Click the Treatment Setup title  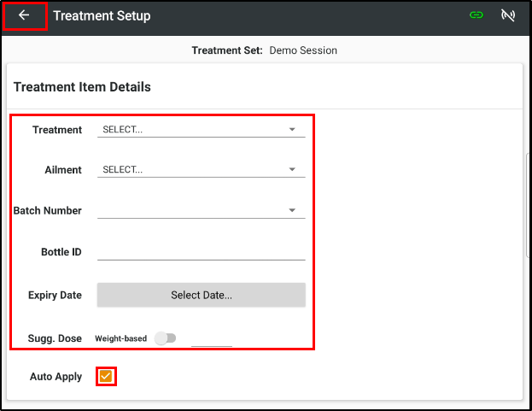tap(102, 15)
